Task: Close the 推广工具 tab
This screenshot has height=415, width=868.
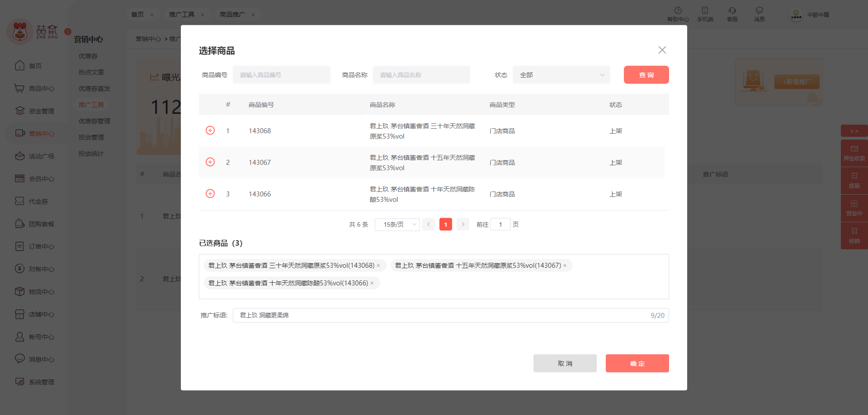Action: pos(203,15)
